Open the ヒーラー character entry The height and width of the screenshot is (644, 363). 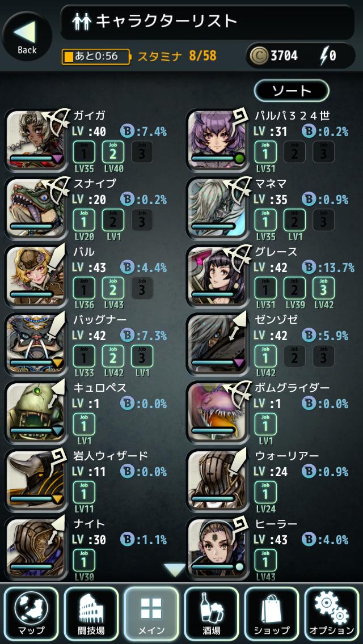tap(271, 549)
